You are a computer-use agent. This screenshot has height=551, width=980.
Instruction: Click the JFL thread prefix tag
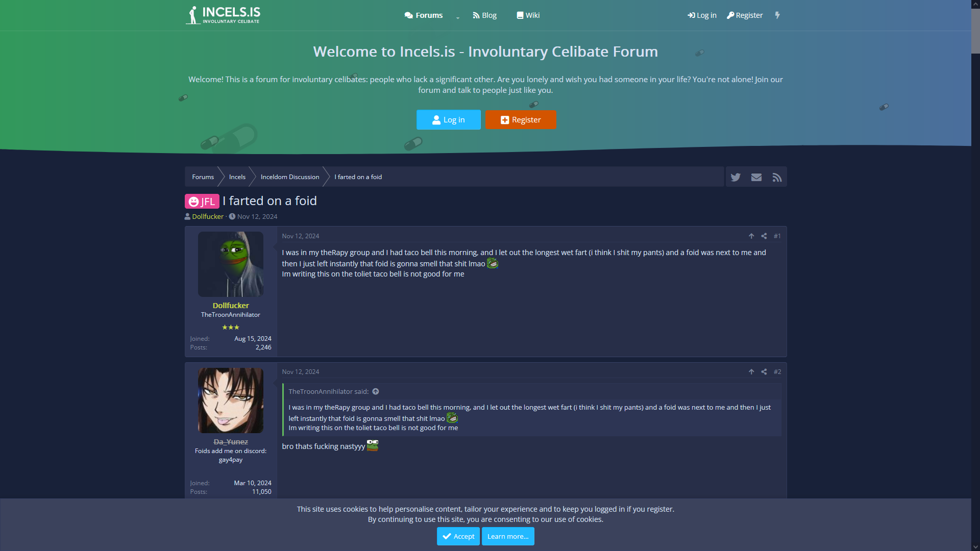tap(202, 202)
